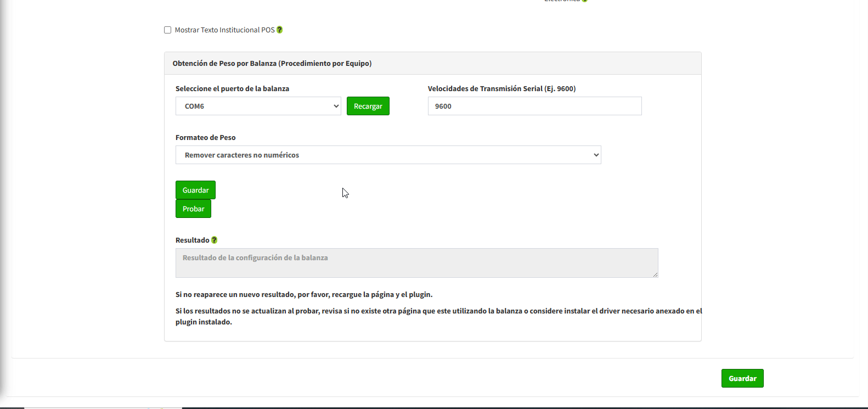Click Guardar directly above the Probar button

pos(195,190)
